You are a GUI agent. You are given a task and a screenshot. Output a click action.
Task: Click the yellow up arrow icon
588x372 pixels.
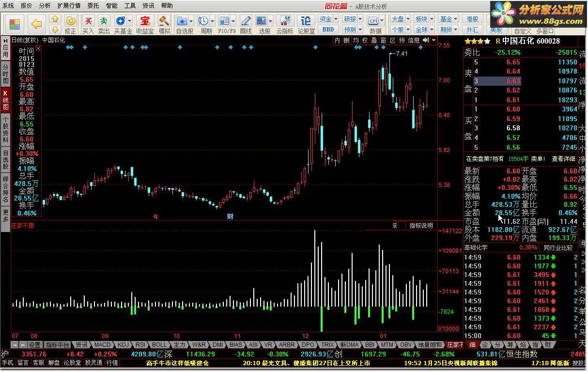coord(55,19)
